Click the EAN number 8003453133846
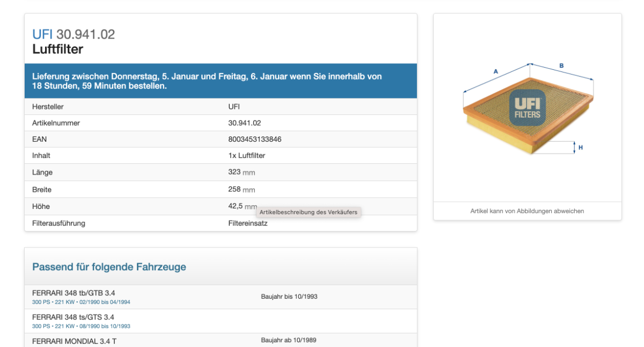This screenshot has height=347, width=644. pyautogui.click(x=254, y=139)
